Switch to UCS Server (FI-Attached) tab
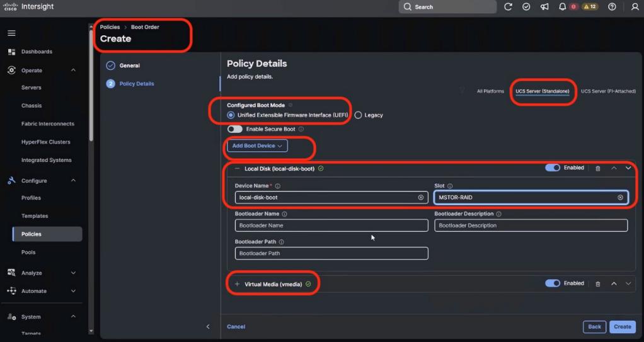 point(608,91)
